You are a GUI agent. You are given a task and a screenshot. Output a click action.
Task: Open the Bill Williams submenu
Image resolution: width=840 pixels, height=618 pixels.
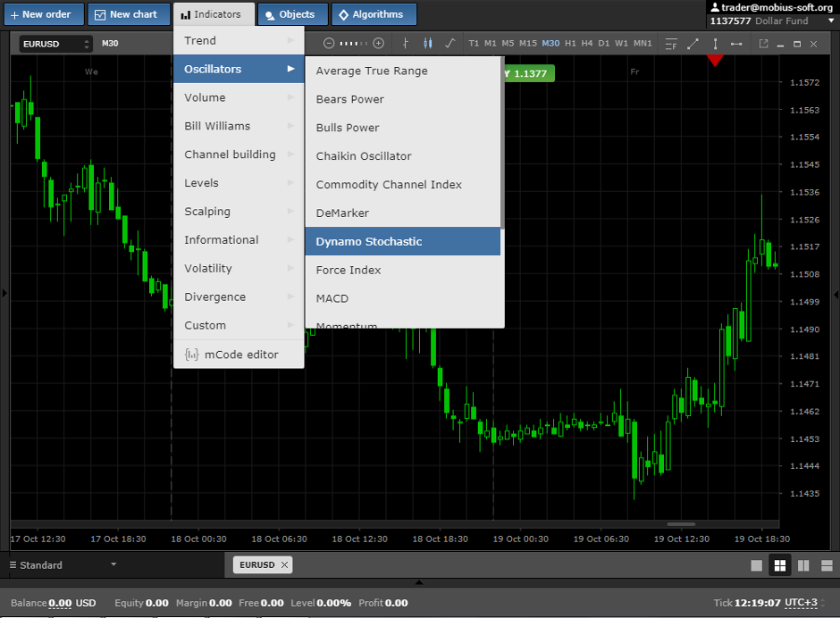click(x=239, y=126)
